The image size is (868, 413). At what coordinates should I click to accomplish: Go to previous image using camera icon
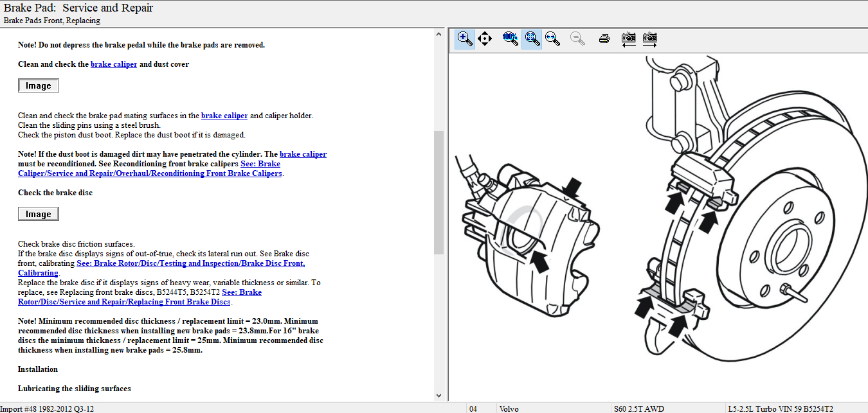[x=628, y=39]
